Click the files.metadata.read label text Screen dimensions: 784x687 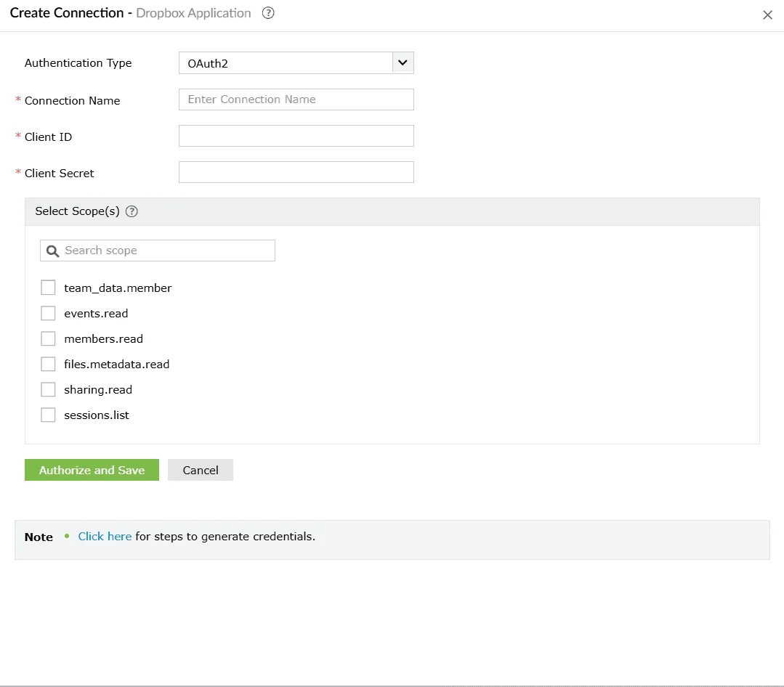(116, 365)
